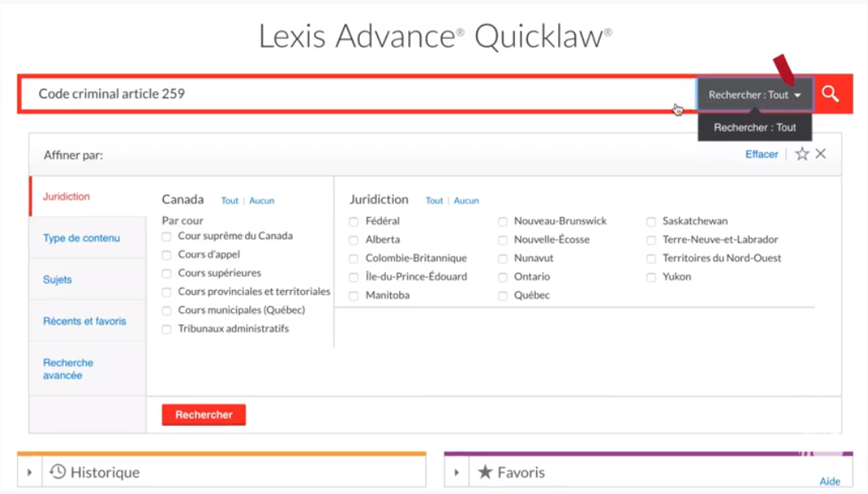
Task: Check the Cour suprême du Canada box
Action: (x=167, y=237)
